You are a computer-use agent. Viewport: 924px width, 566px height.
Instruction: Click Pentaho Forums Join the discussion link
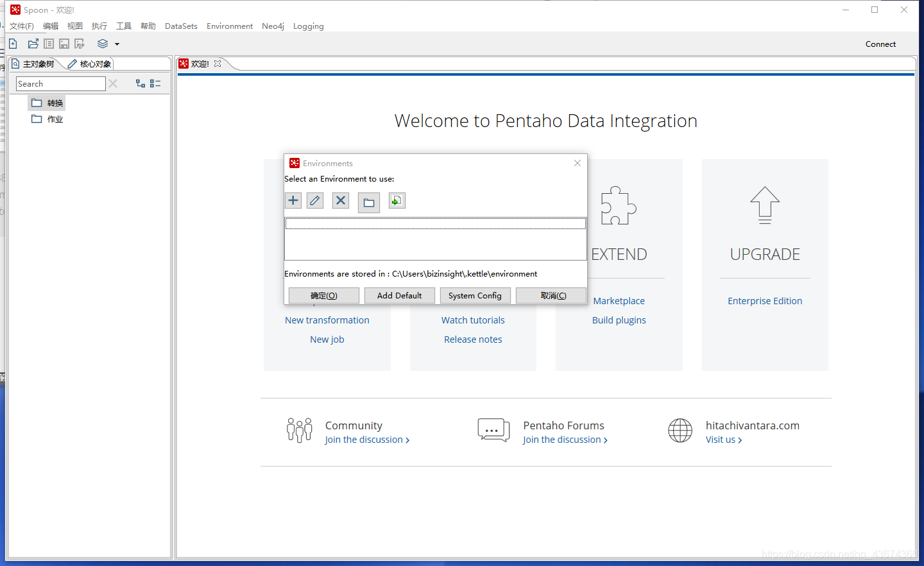click(x=565, y=440)
